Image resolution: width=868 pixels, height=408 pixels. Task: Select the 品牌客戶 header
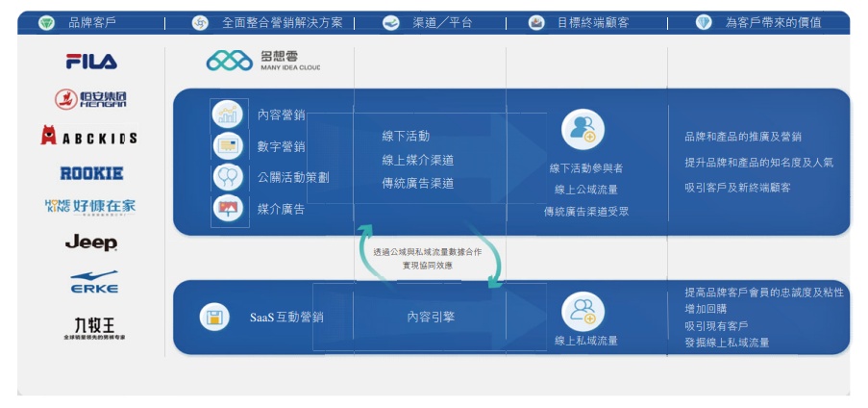(x=92, y=23)
